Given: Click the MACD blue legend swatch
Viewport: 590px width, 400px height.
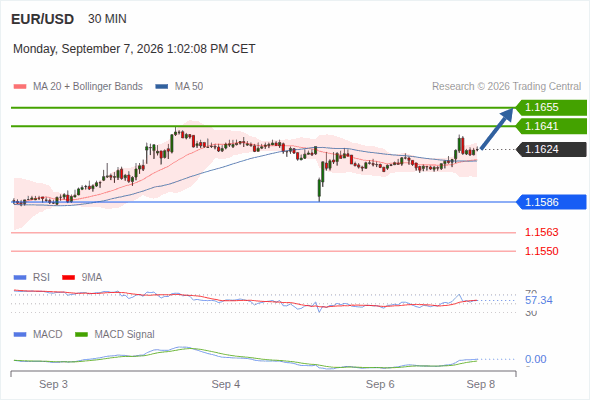Looking at the screenshot, I should [x=20, y=335].
